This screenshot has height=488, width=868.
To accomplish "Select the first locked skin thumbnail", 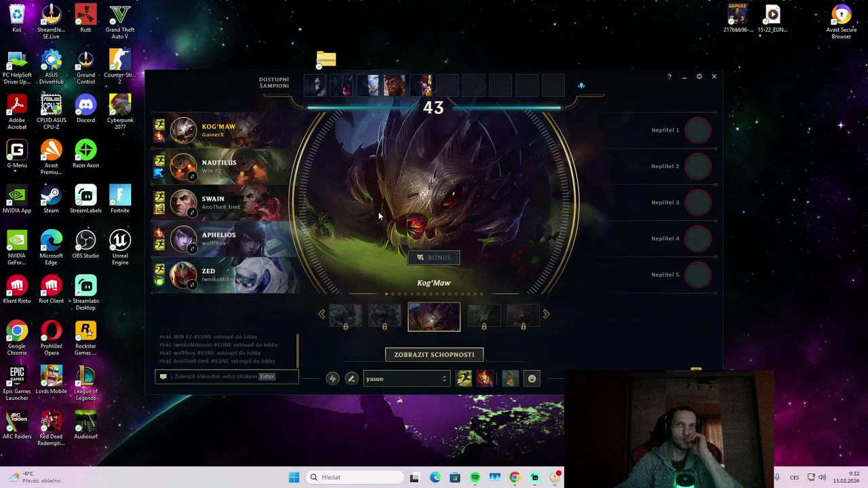I will point(345,317).
